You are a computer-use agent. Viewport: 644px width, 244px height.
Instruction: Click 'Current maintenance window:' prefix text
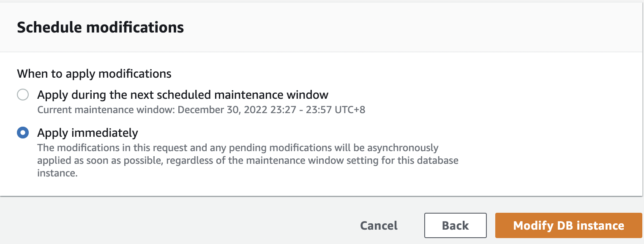[x=106, y=110]
